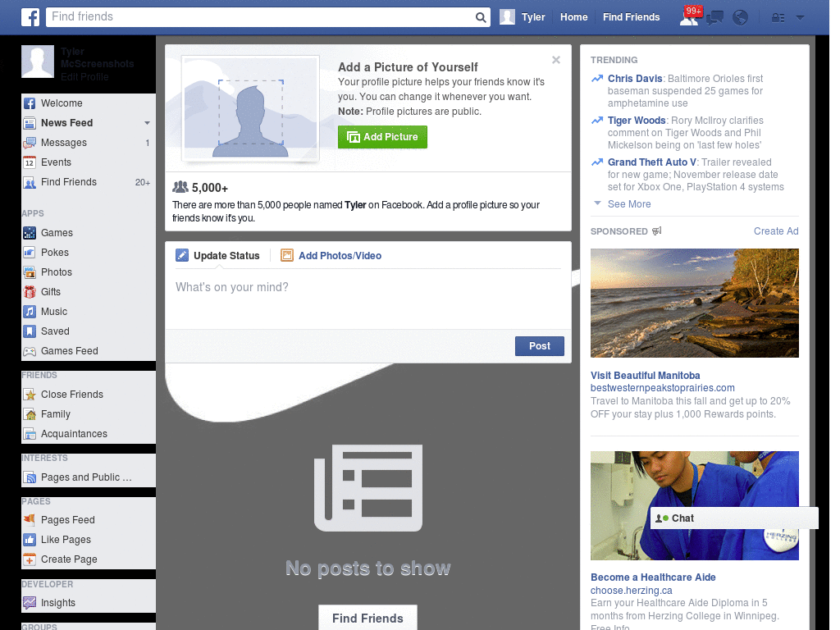Open Home in the top bar
Screen dimensions: 840x630
click(x=573, y=17)
